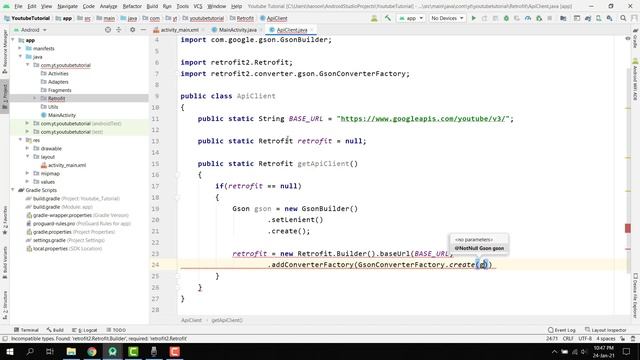The image size is (640, 360).
Task: Open the TODO tool window button
Action: pyautogui.click(x=116, y=330)
